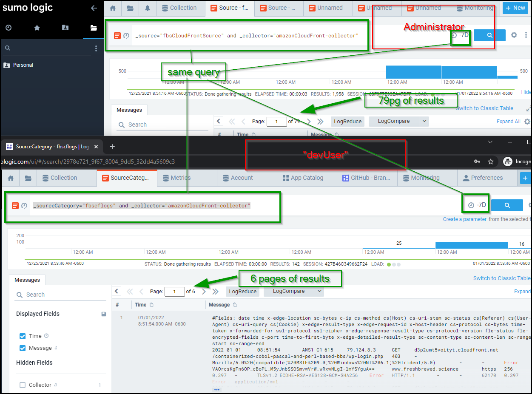532x394 pixels.
Task: Click the + New button
Action: point(515,8)
